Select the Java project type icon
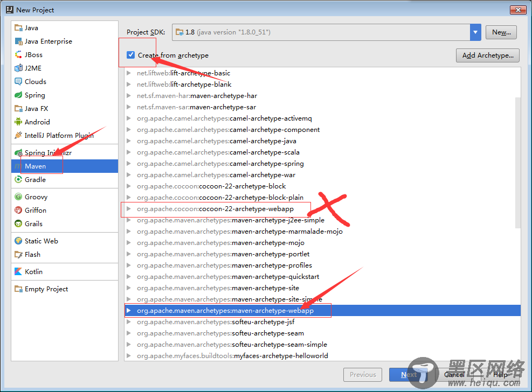 (x=18, y=28)
